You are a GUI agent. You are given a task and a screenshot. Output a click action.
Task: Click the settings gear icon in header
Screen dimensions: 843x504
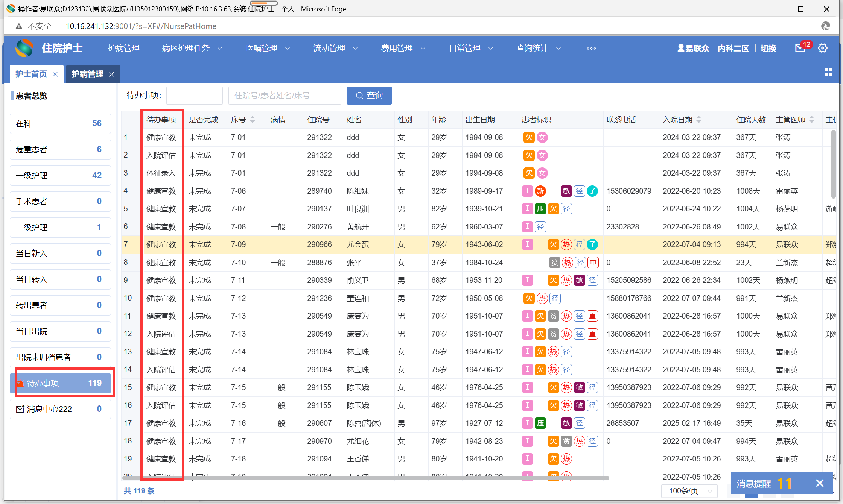click(x=823, y=48)
